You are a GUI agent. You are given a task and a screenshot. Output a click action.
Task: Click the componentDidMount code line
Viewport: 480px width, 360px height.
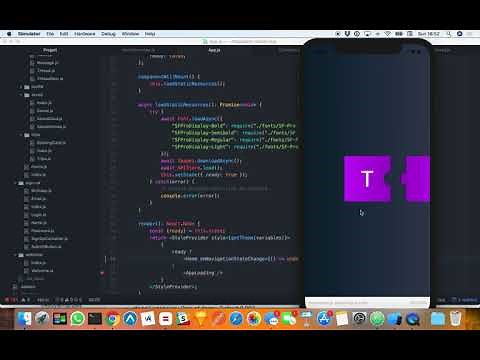click(x=169, y=77)
